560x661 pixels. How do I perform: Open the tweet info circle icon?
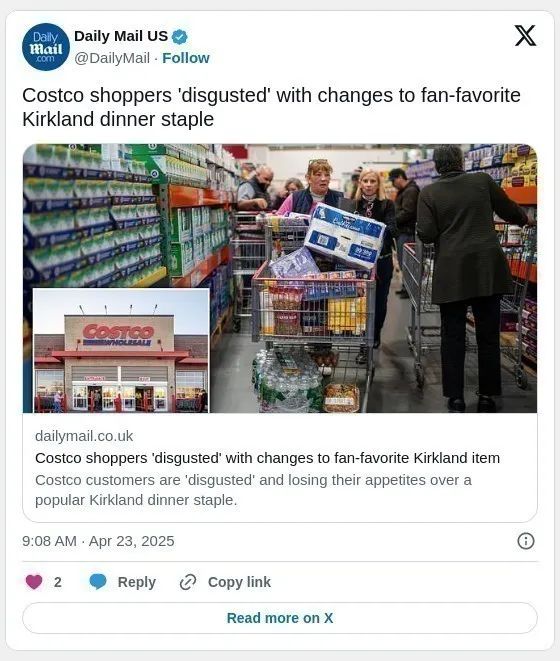click(526, 541)
